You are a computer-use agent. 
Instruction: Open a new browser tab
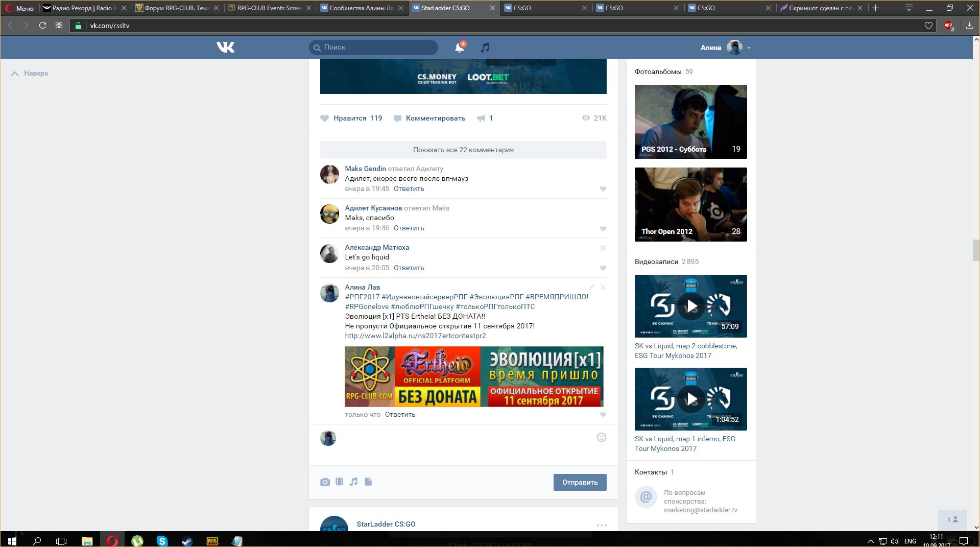(x=875, y=8)
